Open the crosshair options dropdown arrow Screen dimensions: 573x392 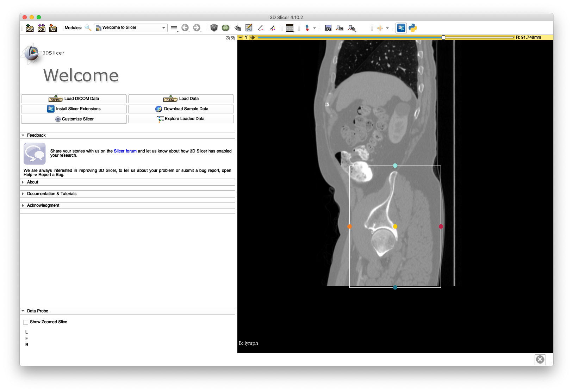[x=387, y=28]
